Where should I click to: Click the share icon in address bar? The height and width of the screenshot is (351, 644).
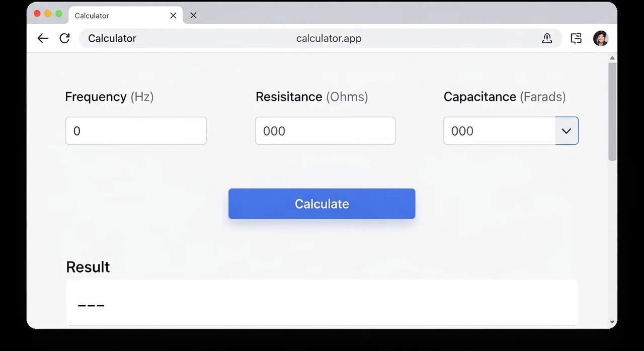pos(547,38)
